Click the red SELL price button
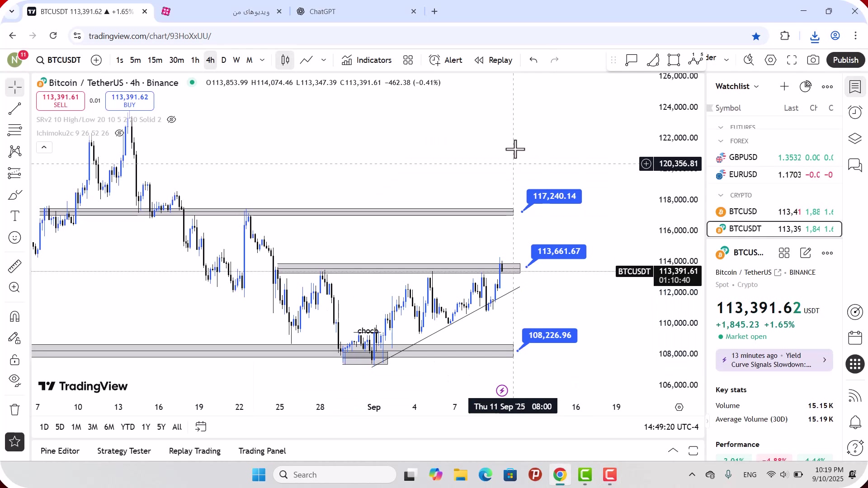Viewport: 868px width, 488px height. [61, 101]
